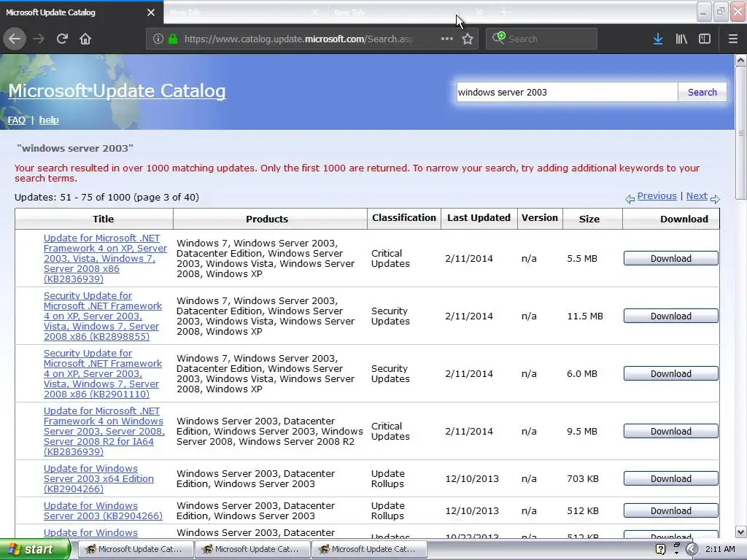
Task: Toggle the sidebar view icon
Action: pyautogui.click(x=705, y=39)
